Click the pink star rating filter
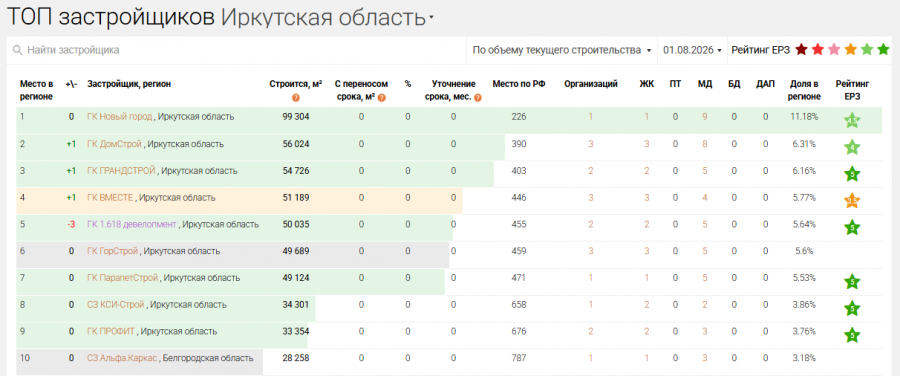The width and height of the screenshot is (900, 376). [834, 50]
